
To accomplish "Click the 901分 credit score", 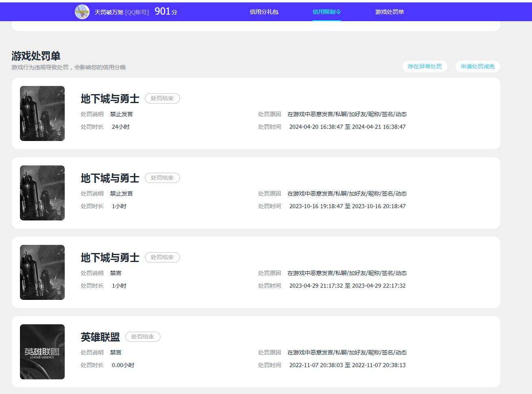I will click(166, 11).
